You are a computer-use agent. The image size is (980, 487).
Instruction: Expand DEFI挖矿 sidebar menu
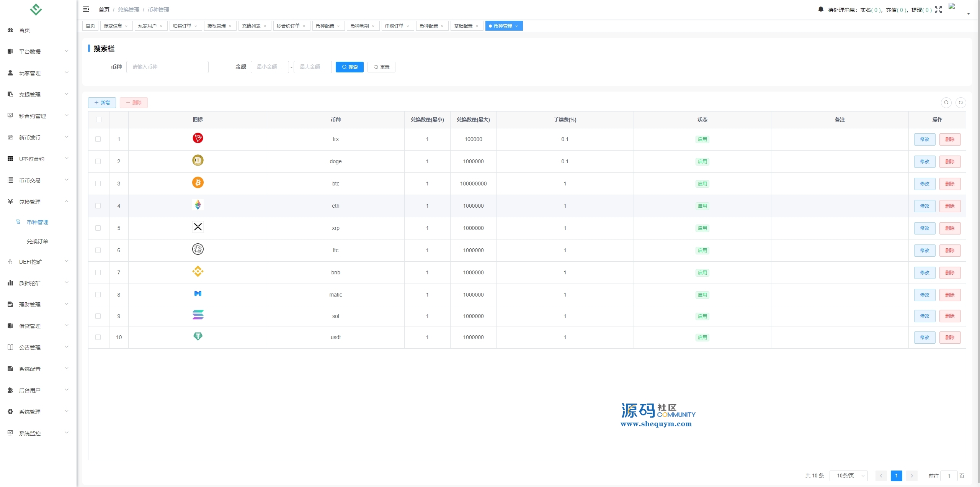(38, 262)
